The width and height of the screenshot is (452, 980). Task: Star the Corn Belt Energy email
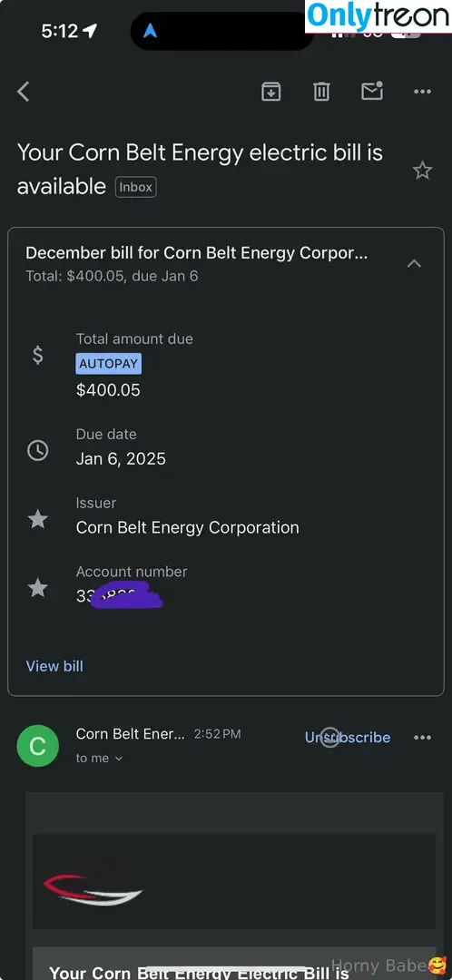tap(423, 170)
